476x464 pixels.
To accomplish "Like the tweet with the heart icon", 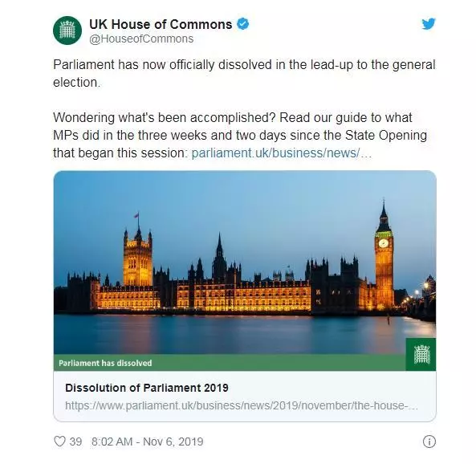I will pyautogui.click(x=59, y=442).
